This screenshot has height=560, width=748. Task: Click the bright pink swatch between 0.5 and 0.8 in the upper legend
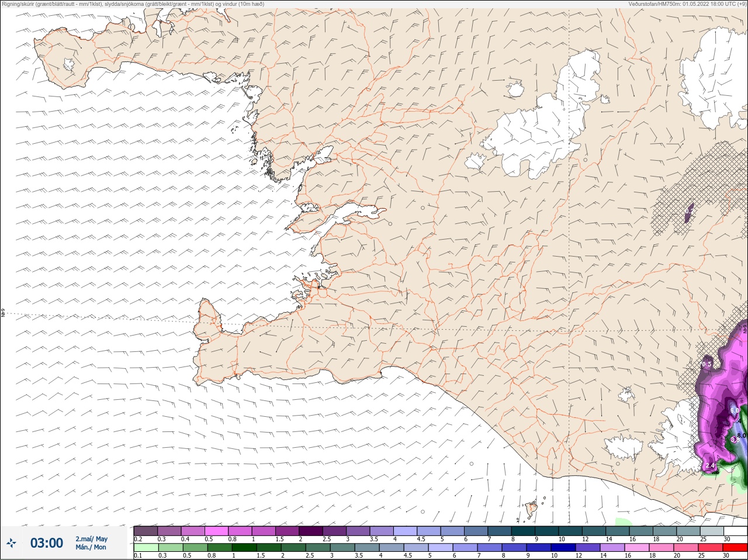click(x=217, y=531)
